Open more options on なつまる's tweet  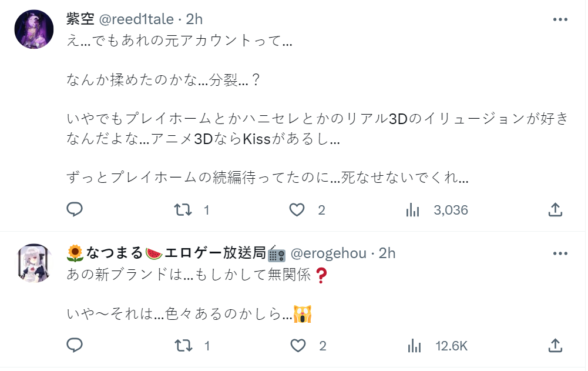[560, 253]
